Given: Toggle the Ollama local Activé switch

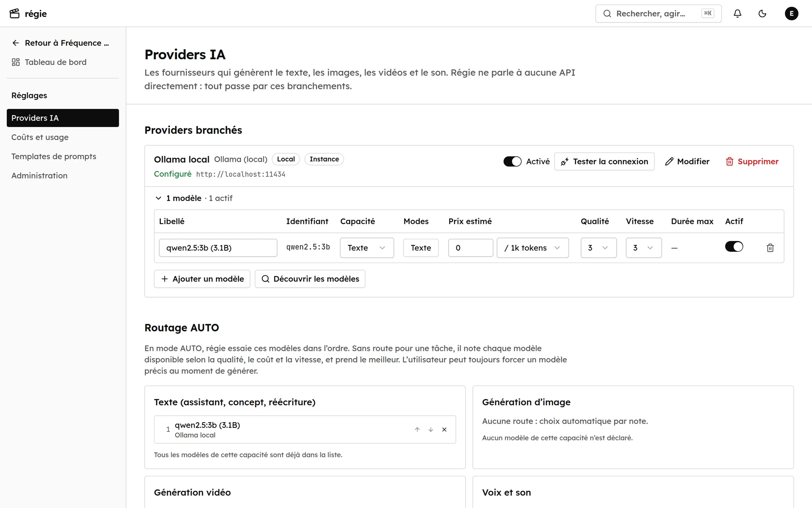Looking at the screenshot, I should 512,161.
